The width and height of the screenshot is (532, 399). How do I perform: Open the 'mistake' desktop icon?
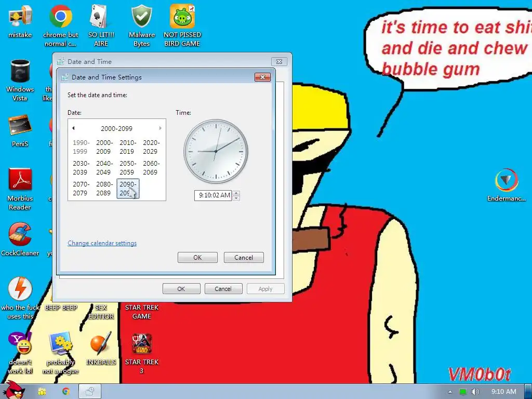click(20, 21)
